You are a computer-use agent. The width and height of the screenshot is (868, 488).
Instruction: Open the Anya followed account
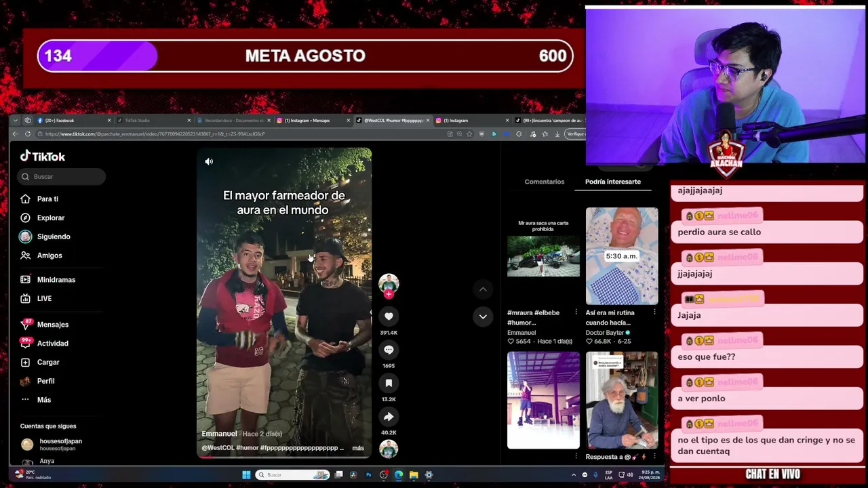coord(47,461)
